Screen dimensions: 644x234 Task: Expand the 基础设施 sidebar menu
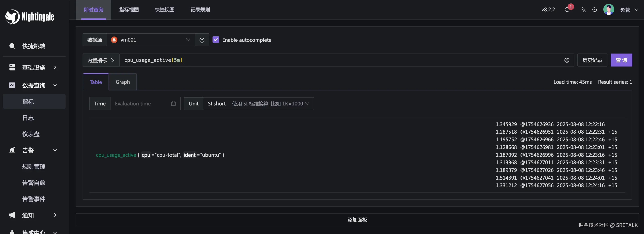[x=34, y=67]
